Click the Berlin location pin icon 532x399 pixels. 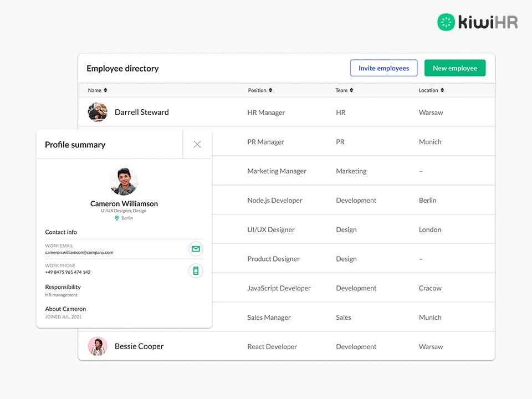[117, 218]
